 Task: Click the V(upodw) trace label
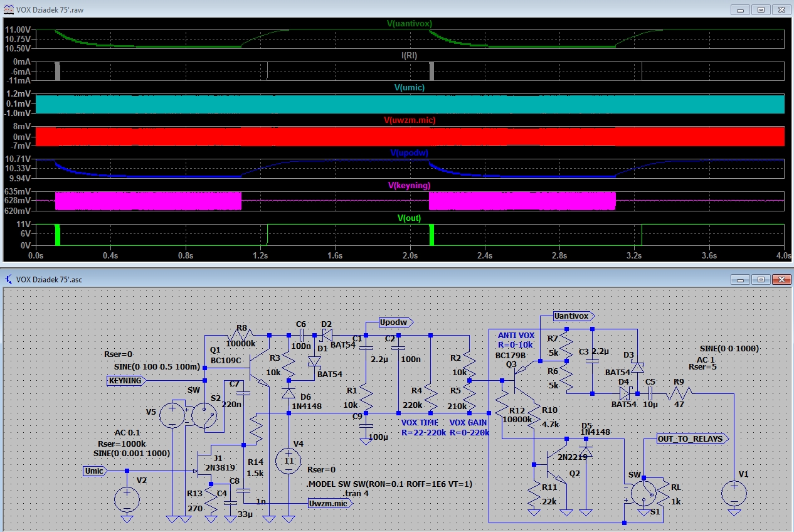tap(409, 152)
